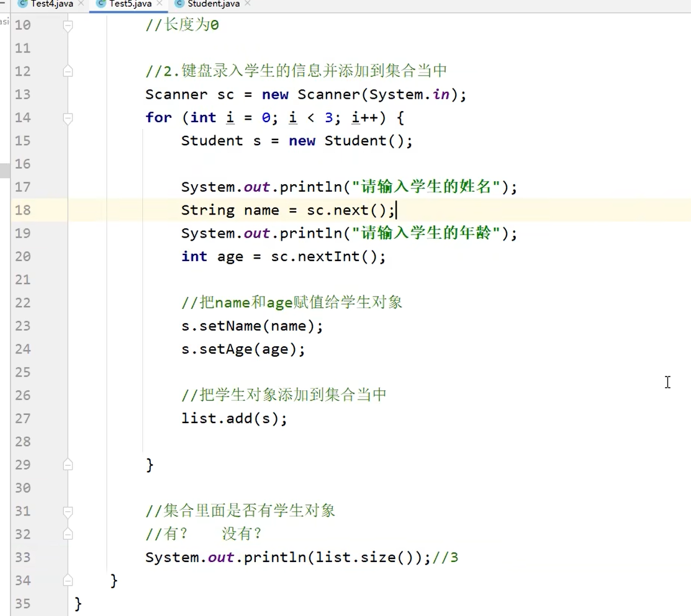The width and height of the screenshot is (691, 616).
Task: Collapse the comment fold arrow at line 31
Action: click(x=68, y=511)
